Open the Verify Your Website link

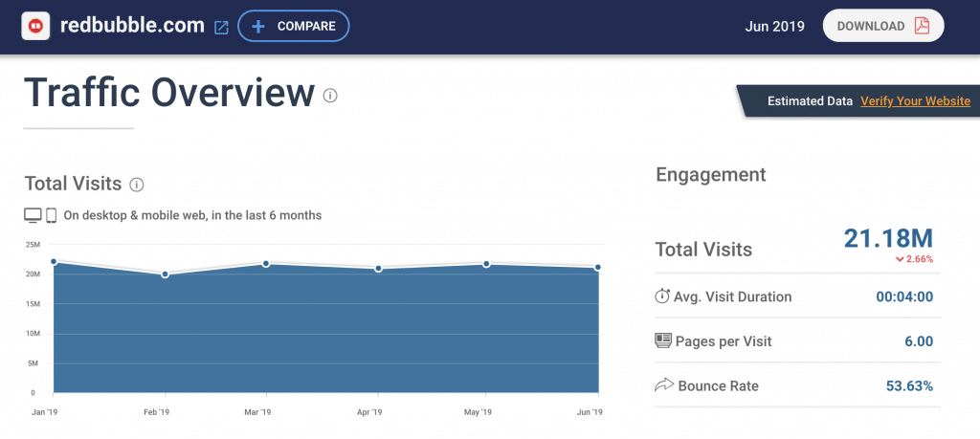click(x=915, y=101)
